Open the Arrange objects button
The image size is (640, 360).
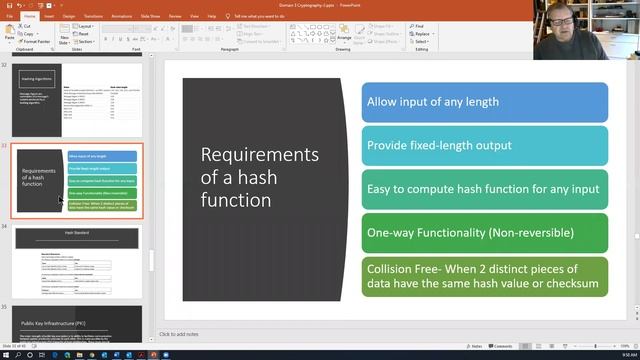coord(344,33)
